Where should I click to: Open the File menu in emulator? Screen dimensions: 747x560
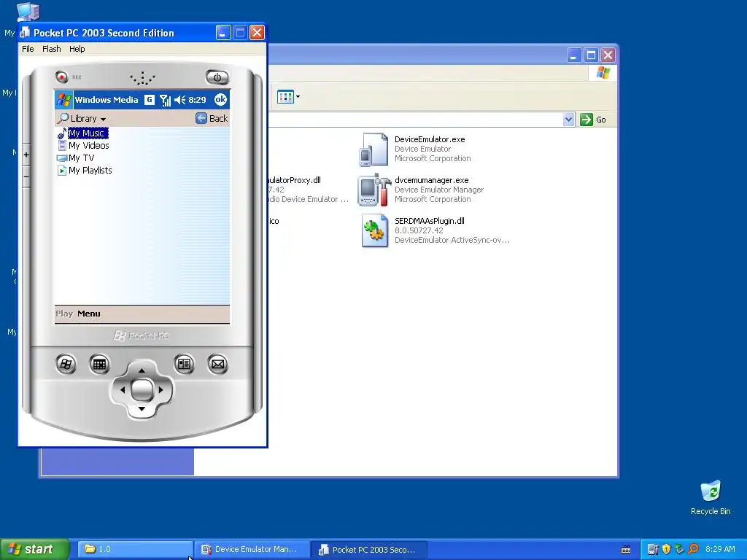[28, 49]
